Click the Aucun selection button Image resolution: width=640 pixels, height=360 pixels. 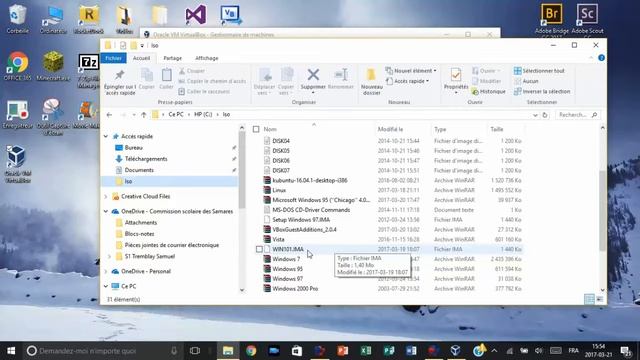coord(526,81)
